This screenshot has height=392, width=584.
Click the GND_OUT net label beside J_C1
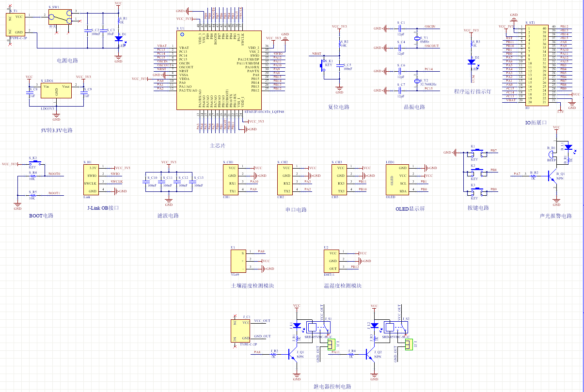point(262,336)
